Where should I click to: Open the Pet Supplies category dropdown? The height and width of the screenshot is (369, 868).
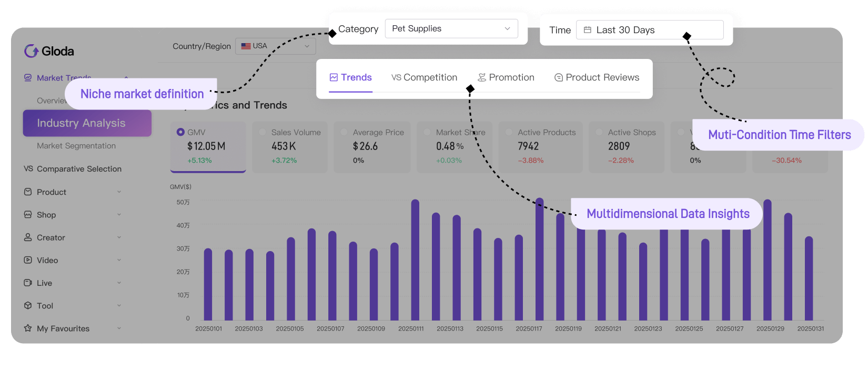click(451, 28)
